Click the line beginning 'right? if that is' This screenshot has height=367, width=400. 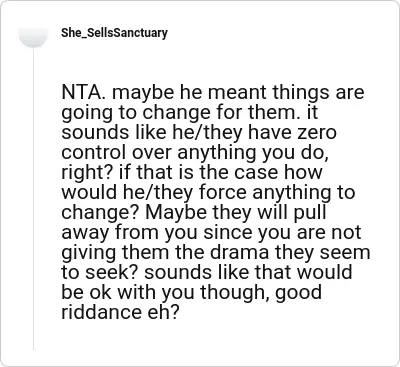[192, 173]
